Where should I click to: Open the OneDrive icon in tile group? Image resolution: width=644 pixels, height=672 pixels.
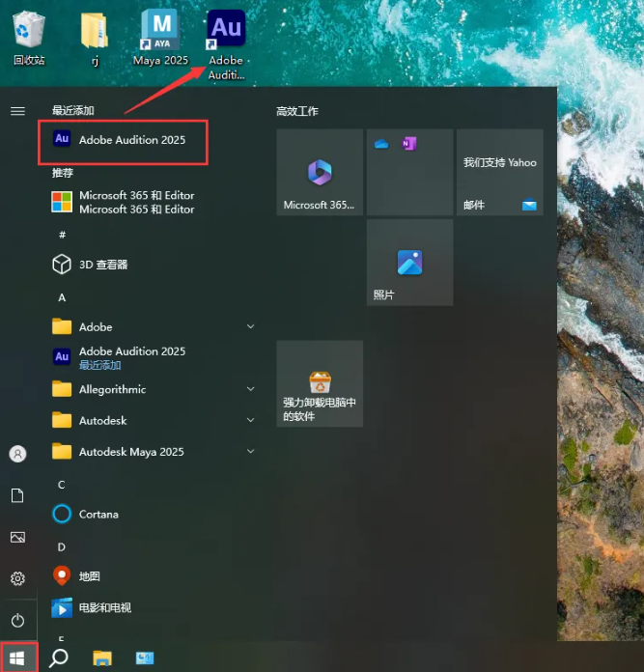(381, 144)
